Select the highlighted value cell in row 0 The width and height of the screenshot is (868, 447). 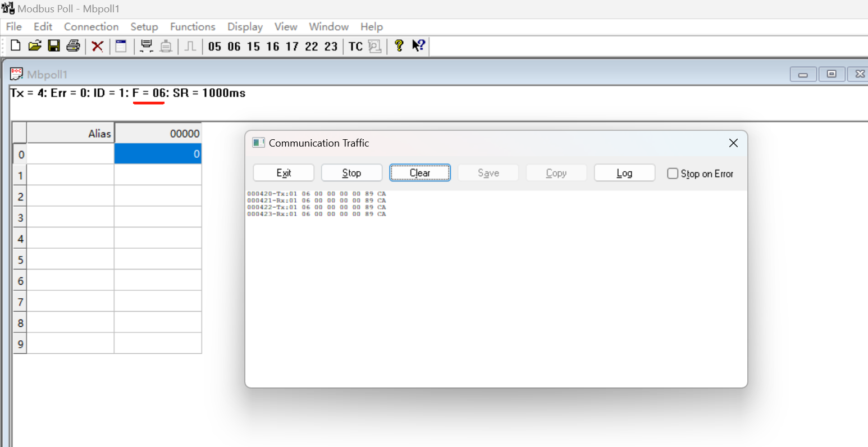[x=158, y=154]
